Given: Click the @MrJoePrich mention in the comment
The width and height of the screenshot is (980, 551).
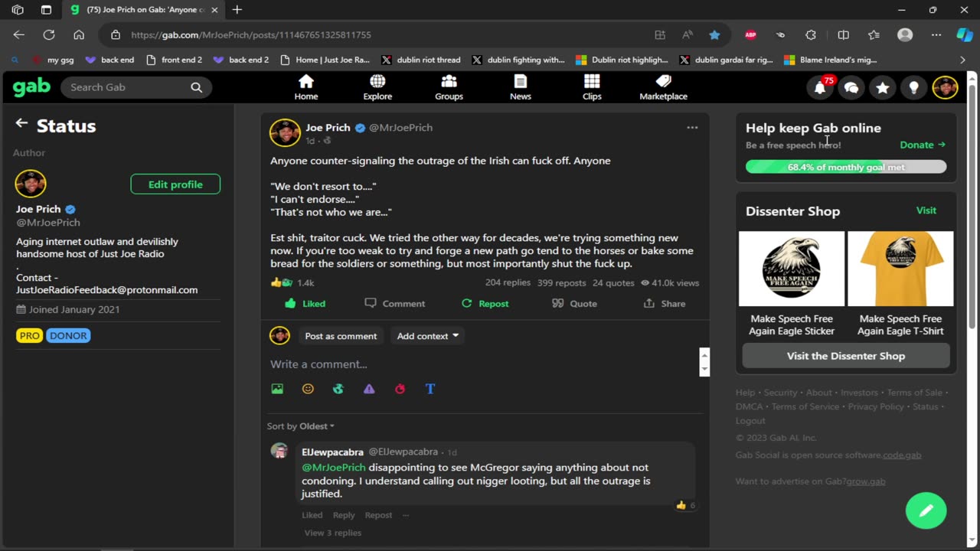Looking at the screenshot, I should 334,467.
